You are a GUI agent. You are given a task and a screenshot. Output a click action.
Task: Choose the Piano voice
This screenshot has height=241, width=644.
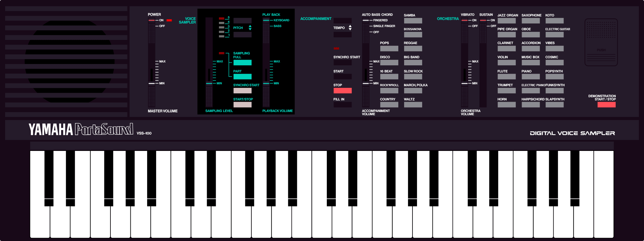(x=531, y=77)
